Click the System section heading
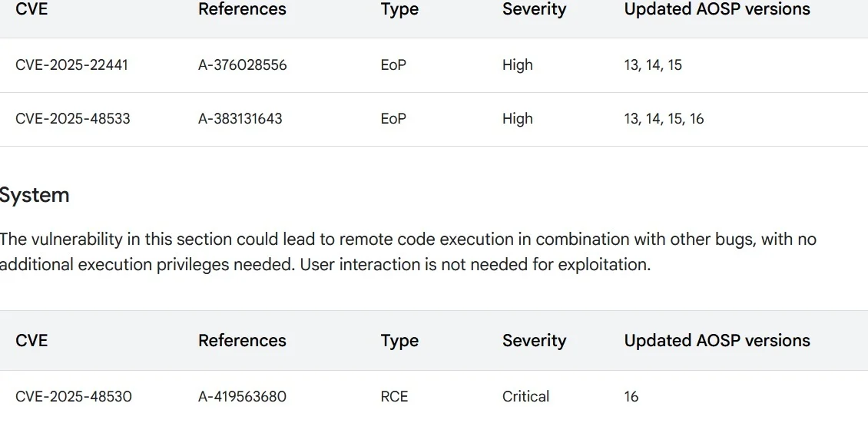Viewport: 868px width, 423px height. [x=35, y=195]
